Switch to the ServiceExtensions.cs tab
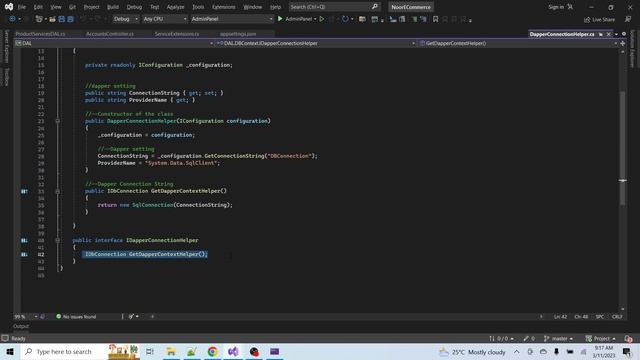The width and height of the screenshot is (640, 360). 177,34
